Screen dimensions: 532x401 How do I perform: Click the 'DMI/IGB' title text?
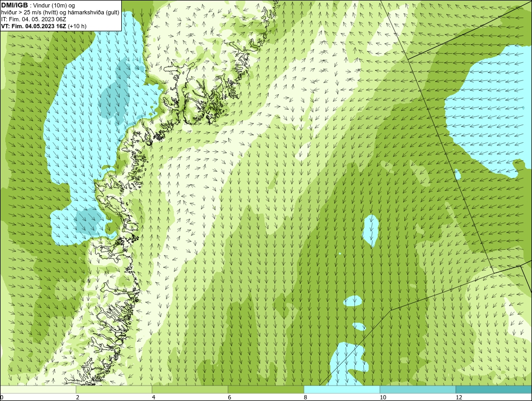(x=14, y=5)
